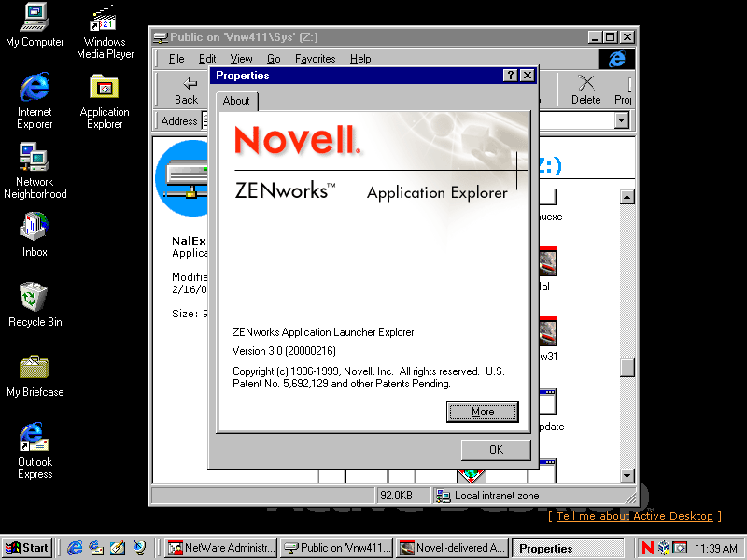
Task: Select the Application Explorer desktop icon
Action: pos(105,101)
